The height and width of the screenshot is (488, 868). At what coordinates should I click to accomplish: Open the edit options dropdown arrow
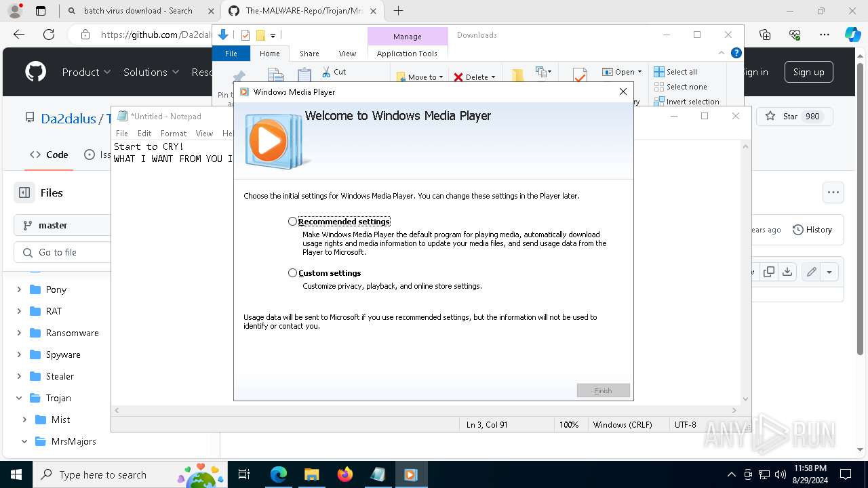click(829, 272)
